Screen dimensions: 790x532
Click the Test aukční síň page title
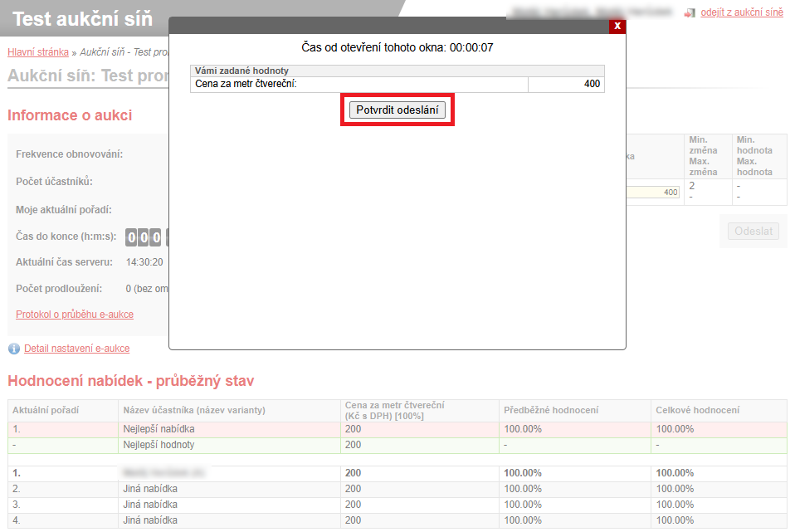pyautogui.click(x=83, y=18)
